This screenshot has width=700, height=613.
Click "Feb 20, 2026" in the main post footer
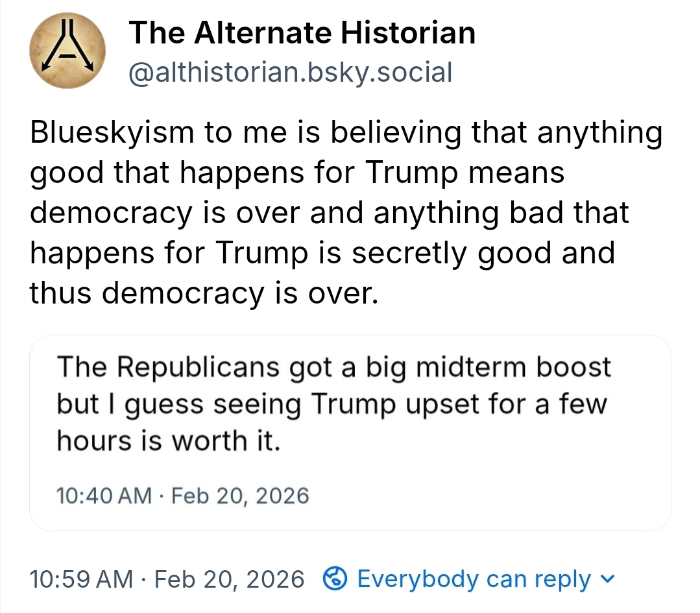(x=230, y=579)
